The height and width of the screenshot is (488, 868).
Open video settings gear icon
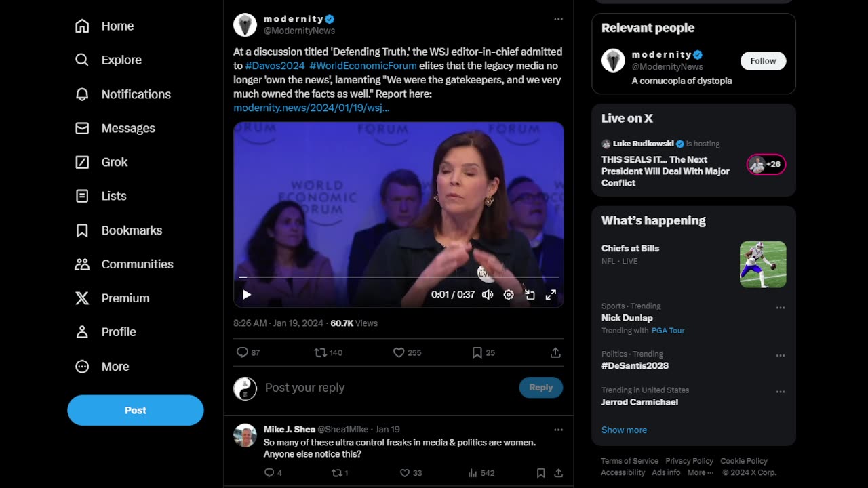point(509,295)
